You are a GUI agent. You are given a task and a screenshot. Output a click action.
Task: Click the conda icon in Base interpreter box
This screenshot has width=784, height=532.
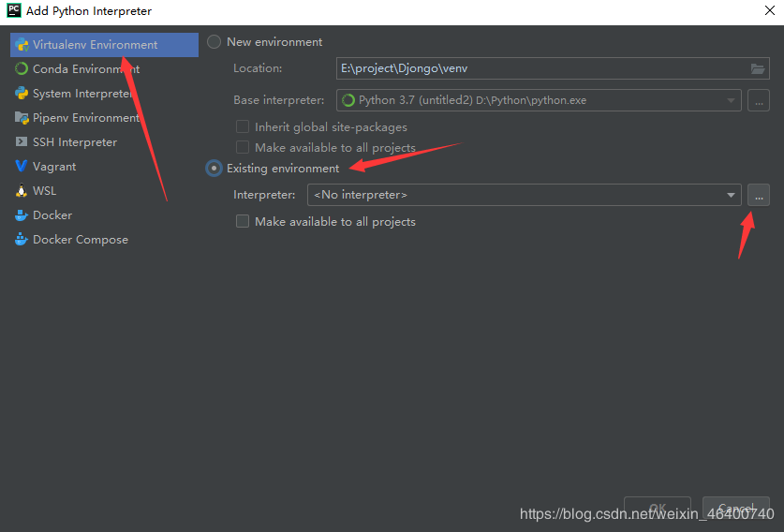tap(348, 100)
